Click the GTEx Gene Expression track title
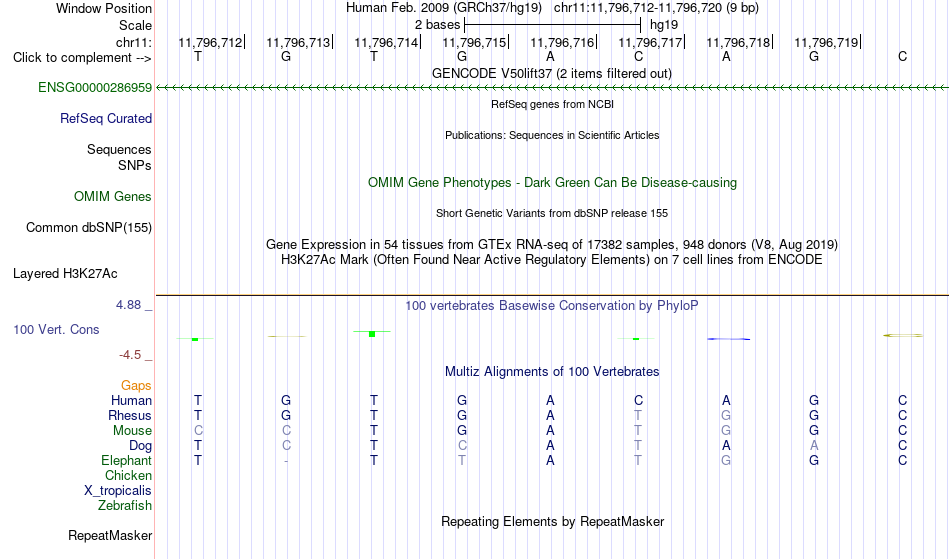The image size is (950, 559). [552, 245]
